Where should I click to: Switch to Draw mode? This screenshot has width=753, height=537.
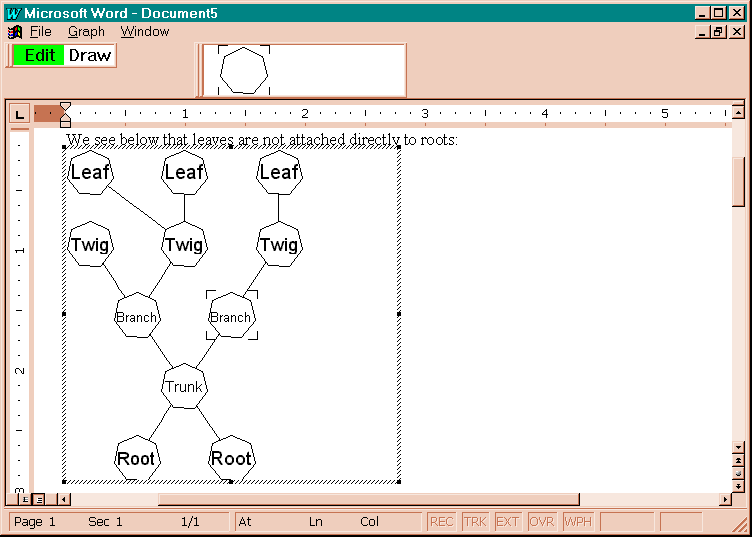(90, 56)
